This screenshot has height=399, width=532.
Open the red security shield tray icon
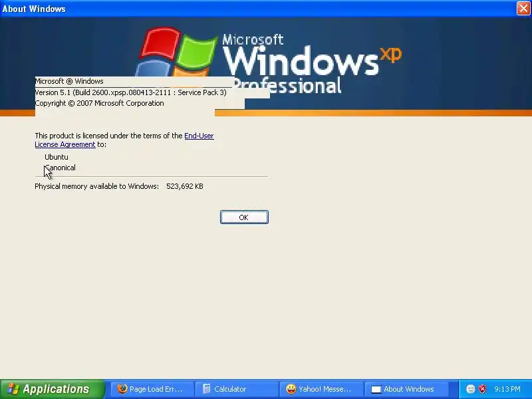pos(482,389)
